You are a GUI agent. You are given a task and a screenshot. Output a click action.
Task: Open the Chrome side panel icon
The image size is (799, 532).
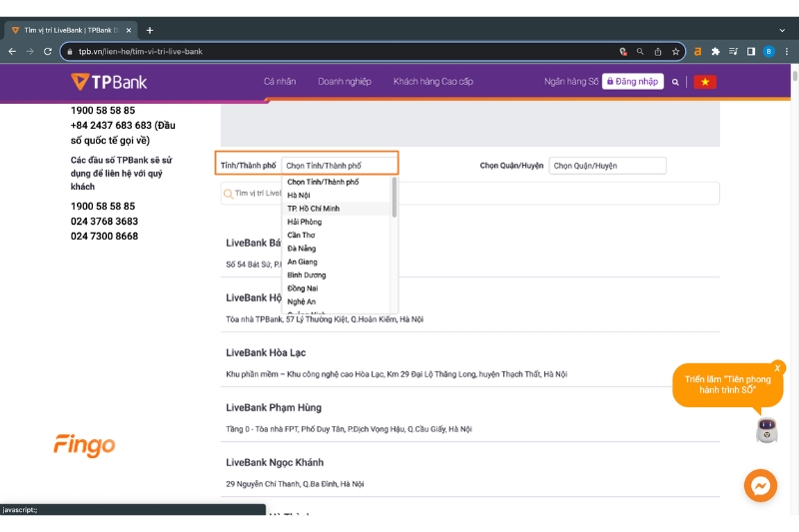[751, 52]
